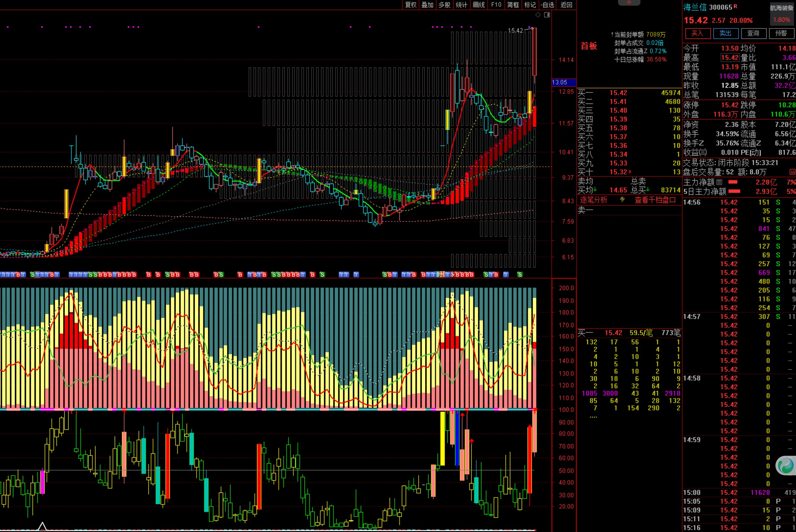Click the list icon next to 主力净额
The height and width of the screenshot is (532, 796).
point(719,182)
